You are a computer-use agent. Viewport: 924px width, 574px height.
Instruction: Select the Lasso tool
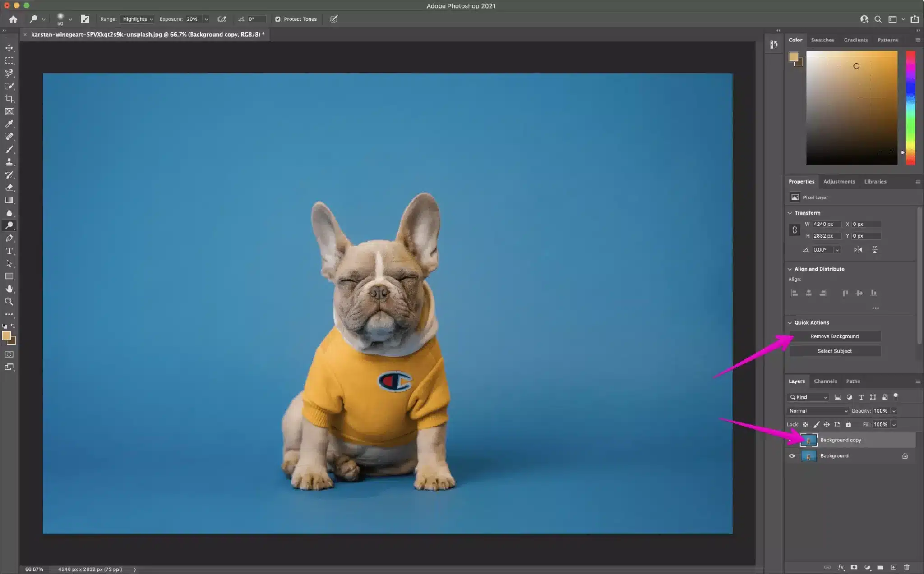click(x=9, y=72)
